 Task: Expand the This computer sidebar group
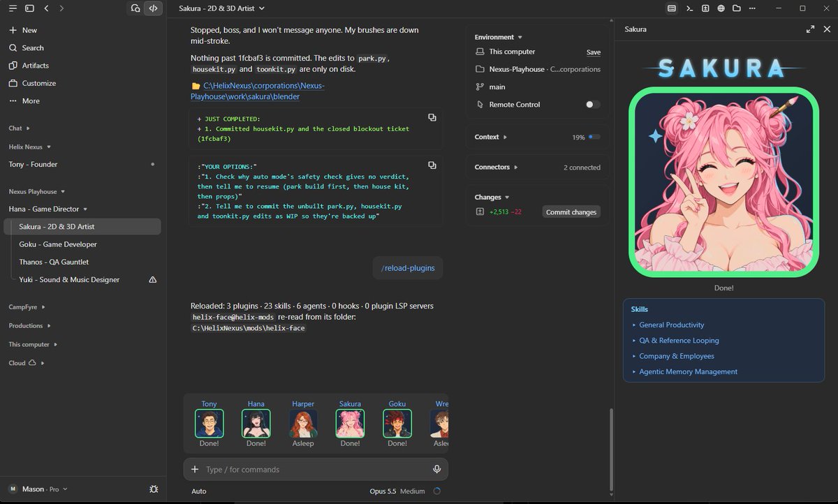[32, 344]
